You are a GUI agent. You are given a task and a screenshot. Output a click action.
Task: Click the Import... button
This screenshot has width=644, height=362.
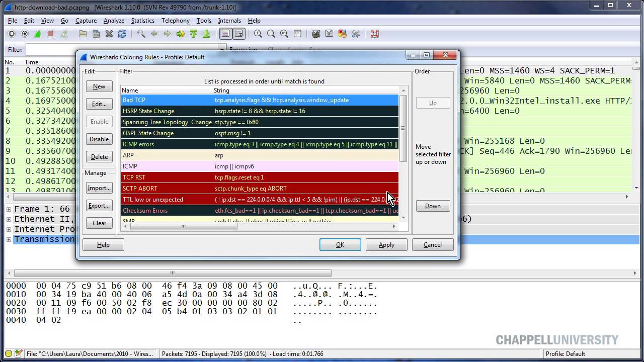99,188
